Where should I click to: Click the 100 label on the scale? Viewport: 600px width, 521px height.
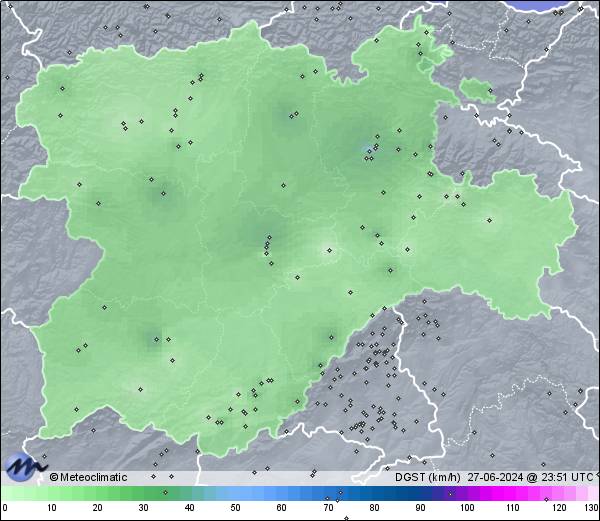click(x=467, y=508)
